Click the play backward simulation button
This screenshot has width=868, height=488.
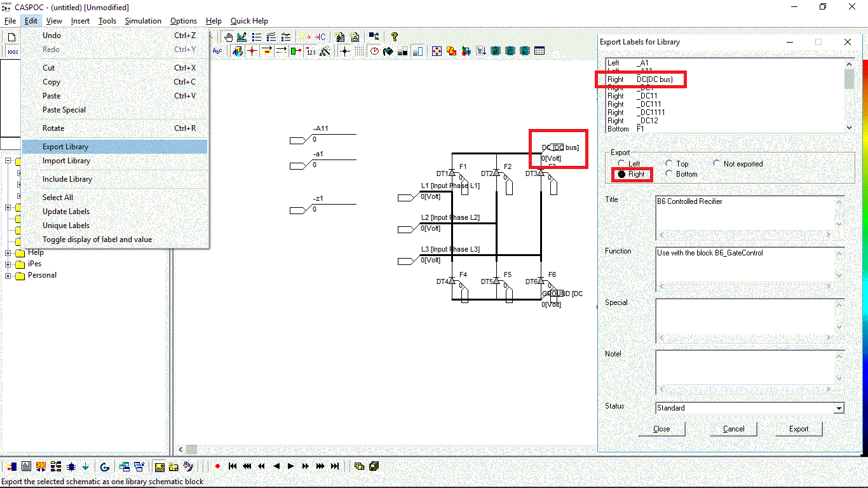click(276, 466)
